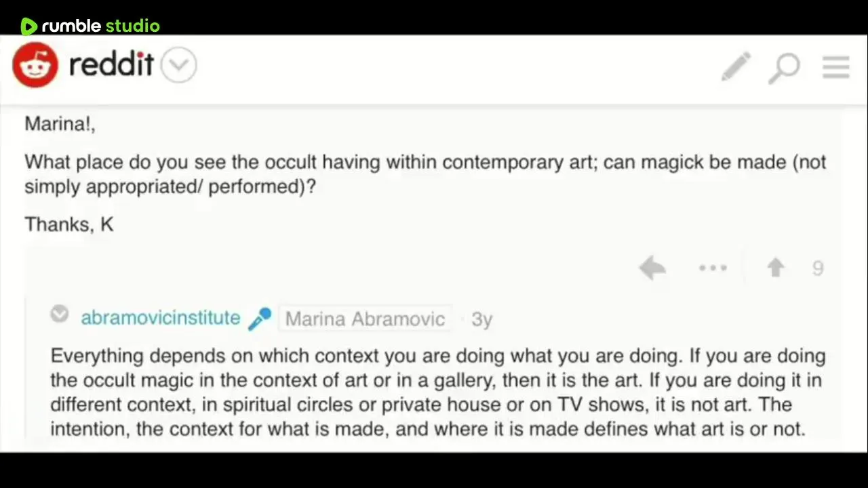Open the compose post pencil icon
Screen dimensions: 868x488
coord(736,66)
